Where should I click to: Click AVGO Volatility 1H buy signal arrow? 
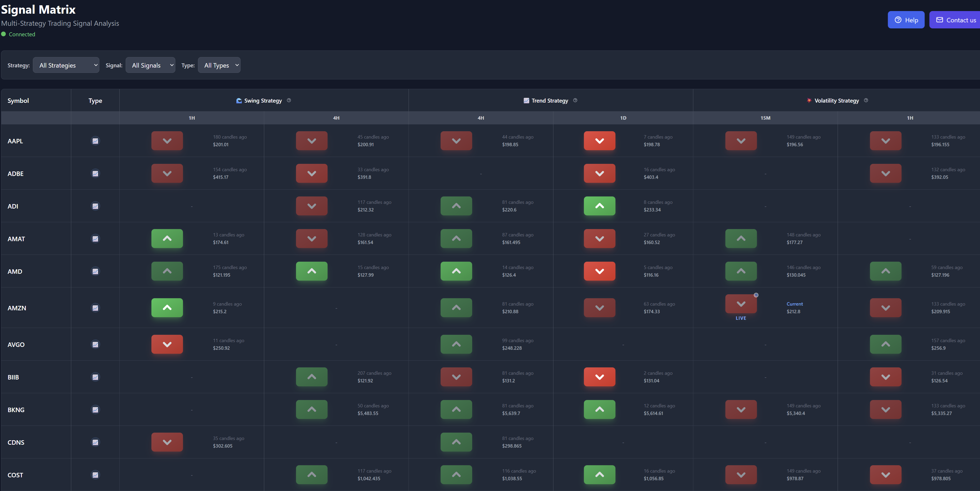tap(886, 345)
